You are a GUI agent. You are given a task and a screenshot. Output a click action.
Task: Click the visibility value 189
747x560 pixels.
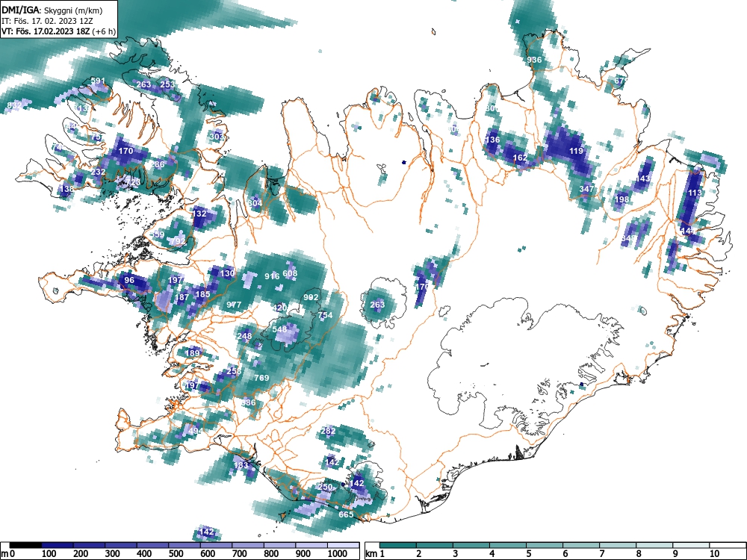[193, 353]
